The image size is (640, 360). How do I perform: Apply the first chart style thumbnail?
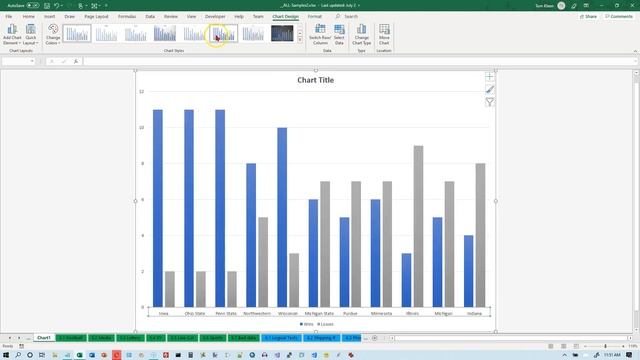[x=77, y=33]
